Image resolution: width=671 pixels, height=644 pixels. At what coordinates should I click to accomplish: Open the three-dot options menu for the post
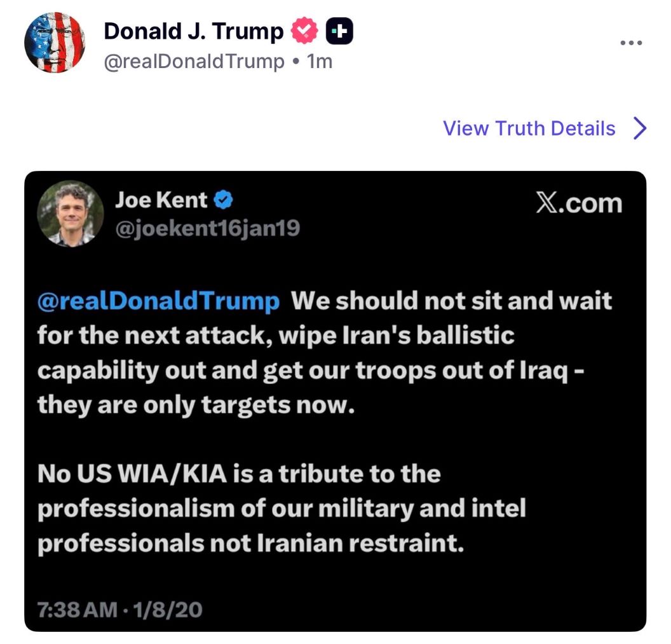click(x=630, y=41)
